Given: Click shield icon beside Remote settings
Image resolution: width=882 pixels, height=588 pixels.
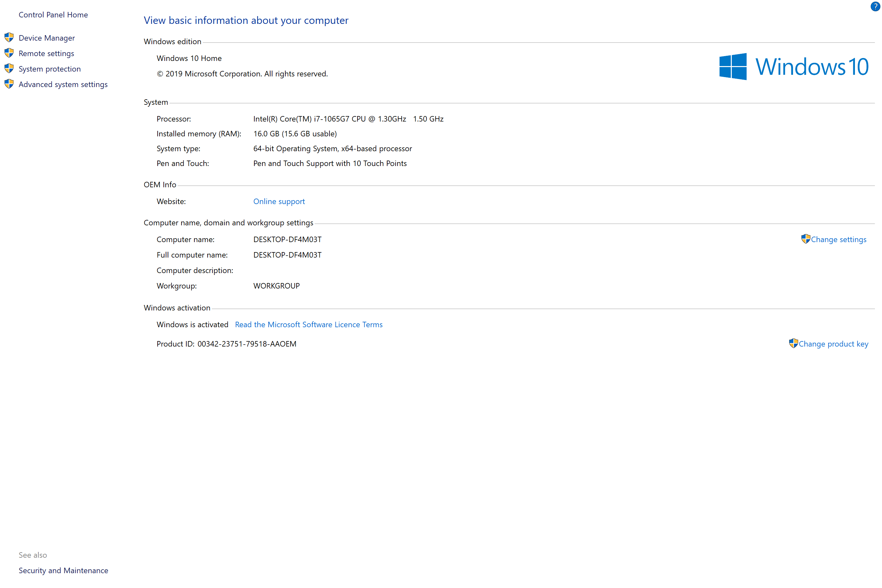Looking at the screenshot, I should (9, 53).
